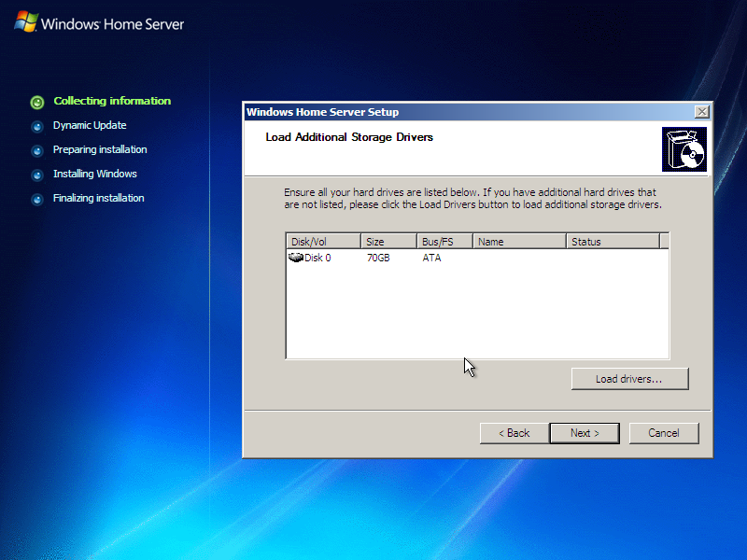Image resolution: width=747 pixels, height=560 pixels.
Task: Click the scrollbar track beside the drive list
Action: 664,299
